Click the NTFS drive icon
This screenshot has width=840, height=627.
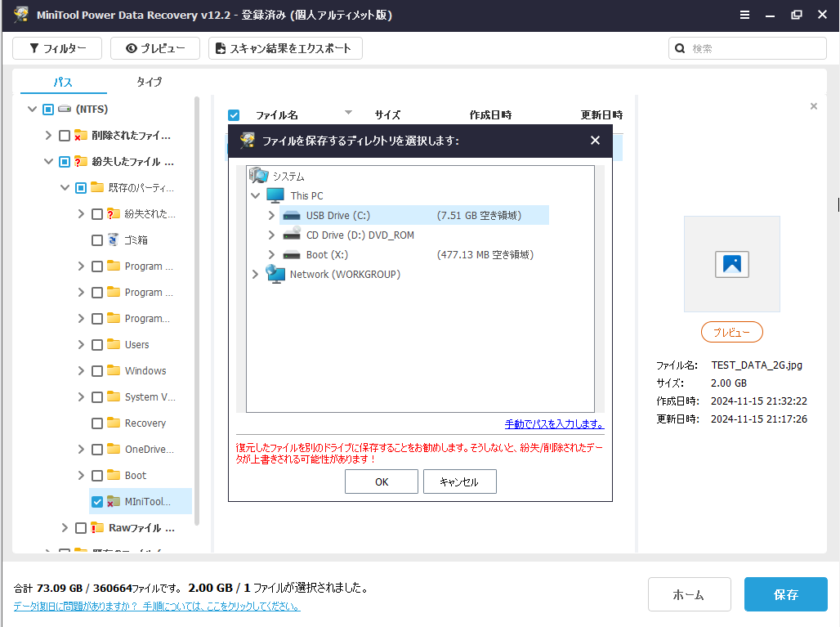[65, 110]
